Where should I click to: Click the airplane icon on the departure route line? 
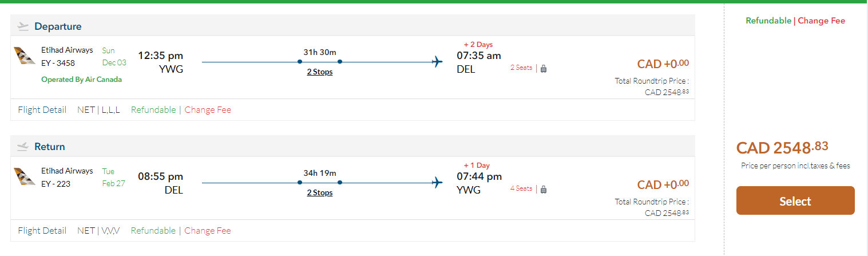pyautogui.click(x=438, y=61)
